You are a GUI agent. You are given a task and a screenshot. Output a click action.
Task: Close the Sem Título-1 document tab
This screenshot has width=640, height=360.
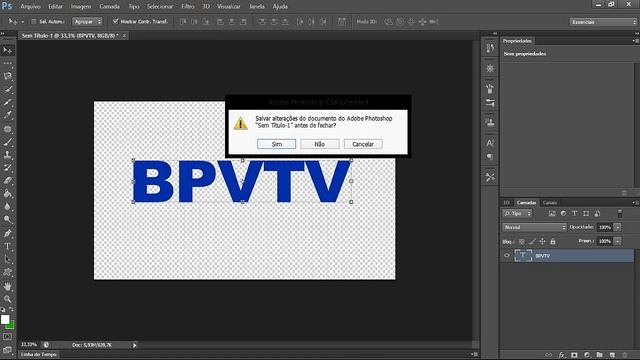tap(124, 36)
